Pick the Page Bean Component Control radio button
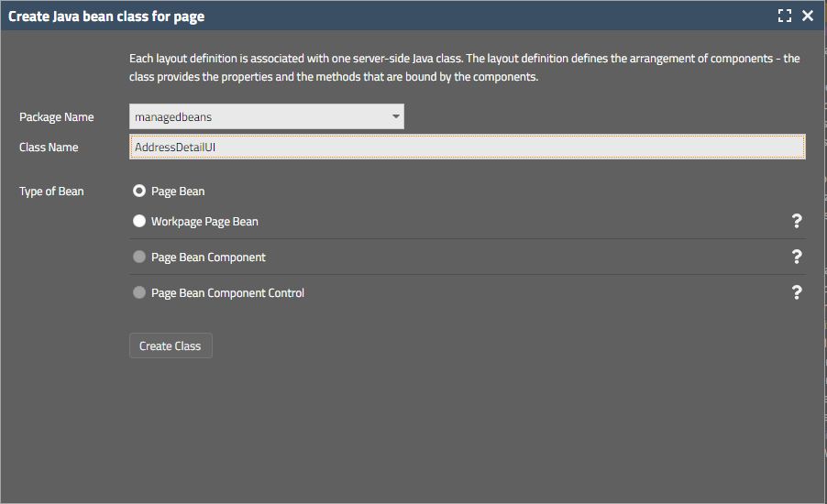This screenshot has width=827, height=504. click(x=139, y=293)
